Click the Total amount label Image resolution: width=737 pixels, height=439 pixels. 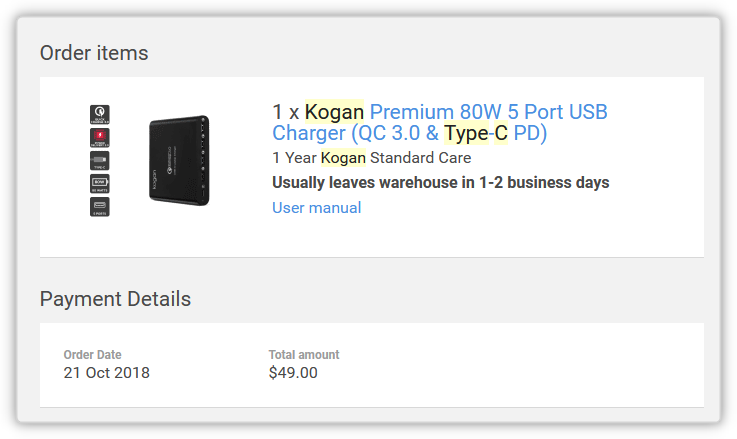pyautogui.click(x=304, y=354)
